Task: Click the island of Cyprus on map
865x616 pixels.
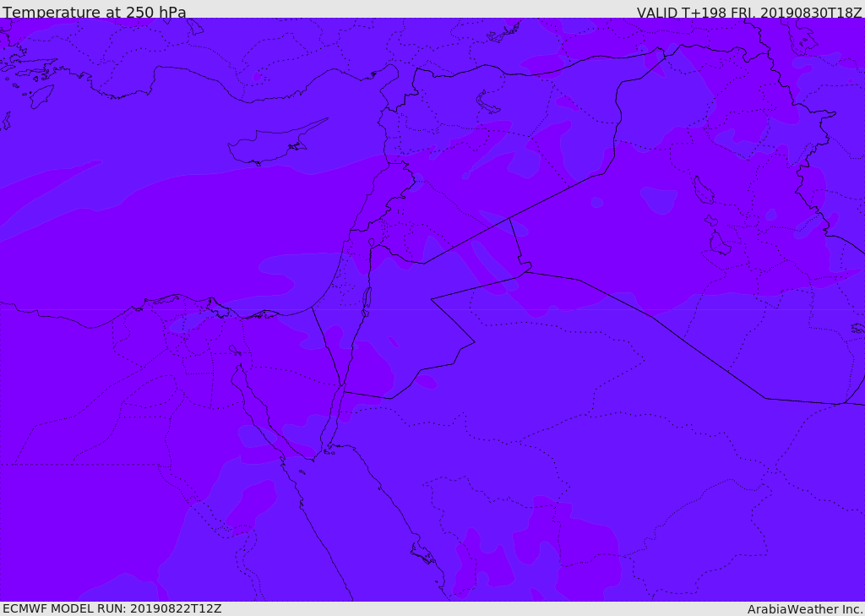Action: click(x=277, y=143)
